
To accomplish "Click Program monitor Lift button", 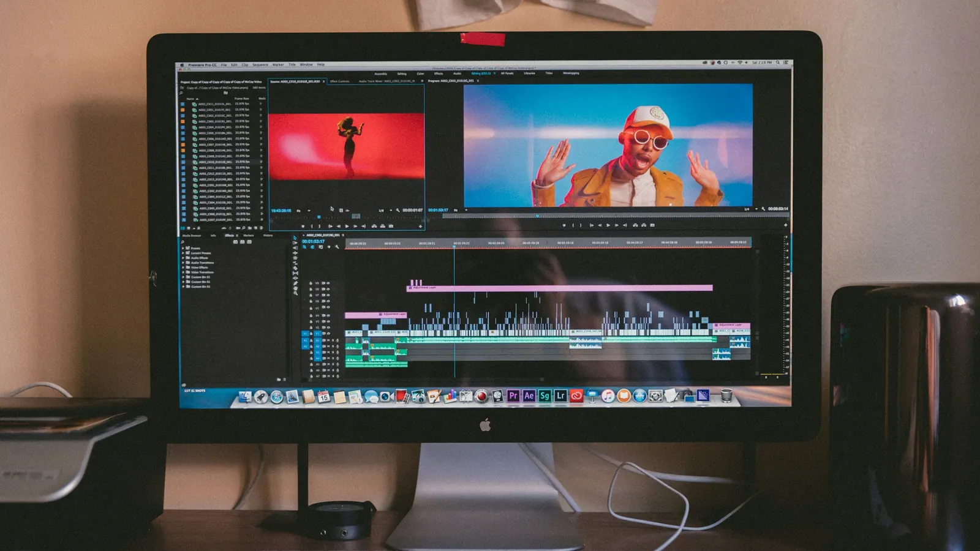I will pos(635,225).
